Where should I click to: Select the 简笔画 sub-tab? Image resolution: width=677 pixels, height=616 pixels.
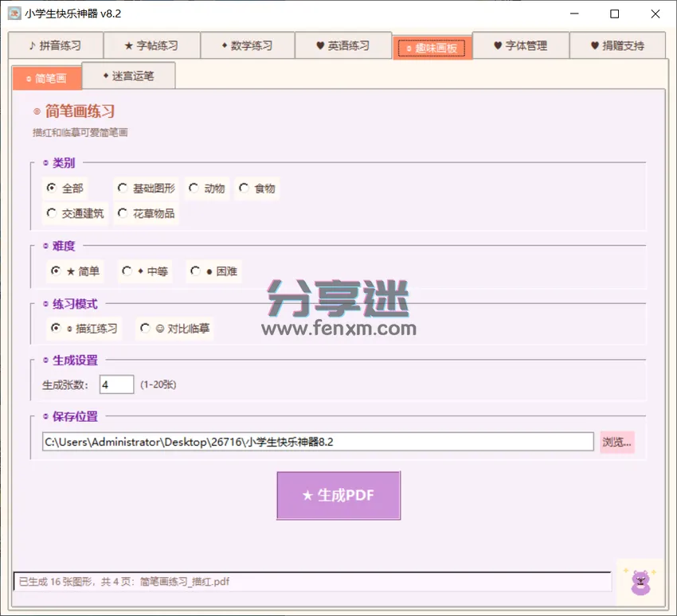click(47, 78)
